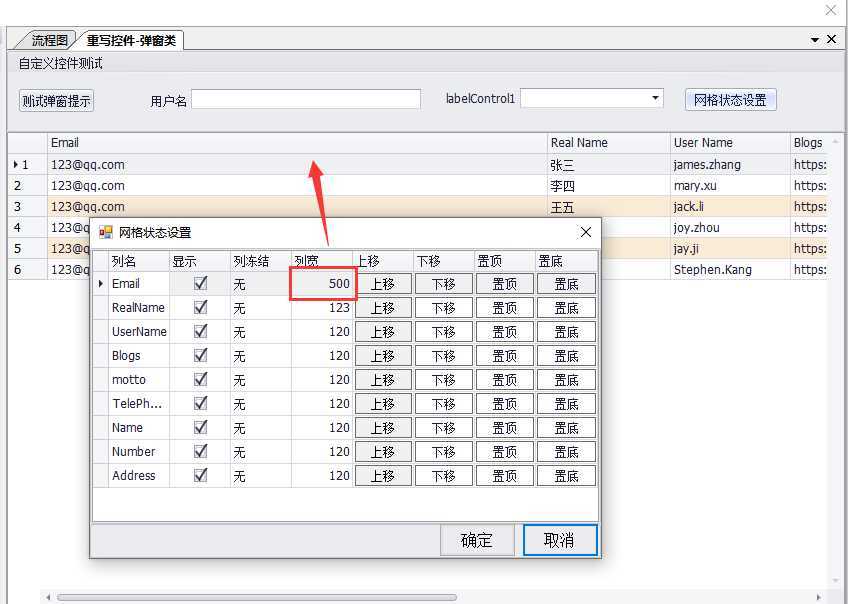The height and width of the screenshot is (604, 848).
Task: Focus the 用户名 input field
Action: click(306, 99)
